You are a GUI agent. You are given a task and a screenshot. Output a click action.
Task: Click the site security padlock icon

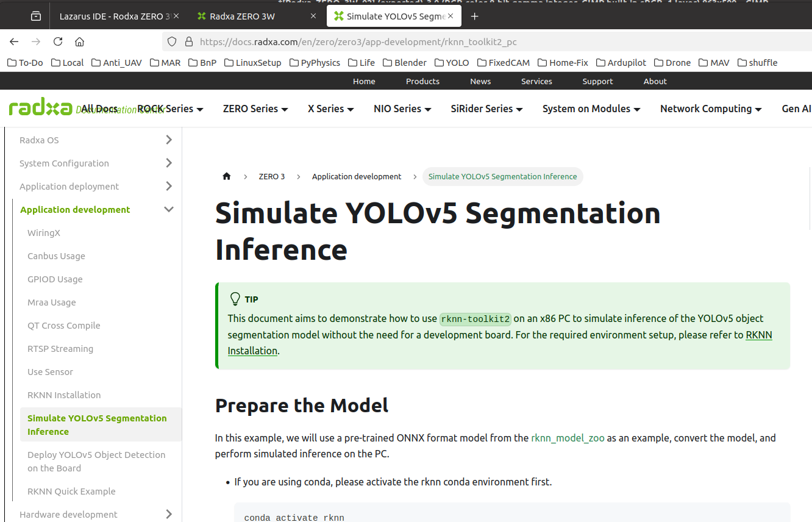[188, 41]
